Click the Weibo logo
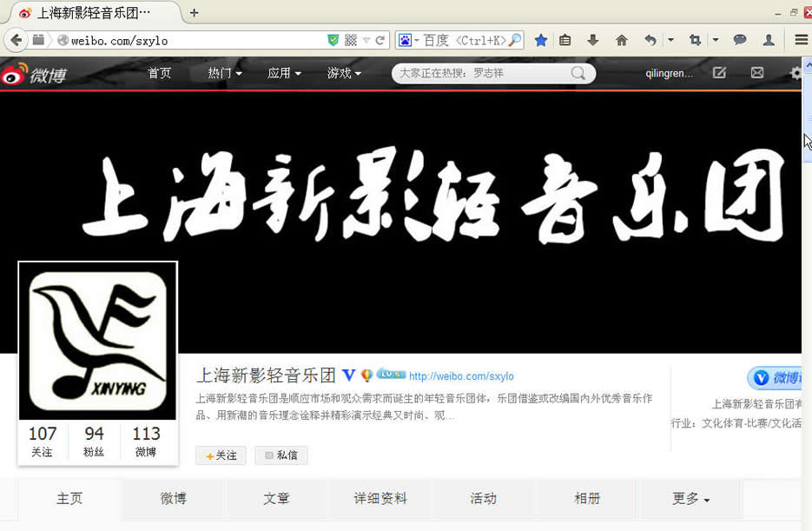Viewport: 812px width, 531px height. pyautogui.click(x=34, y=74)
